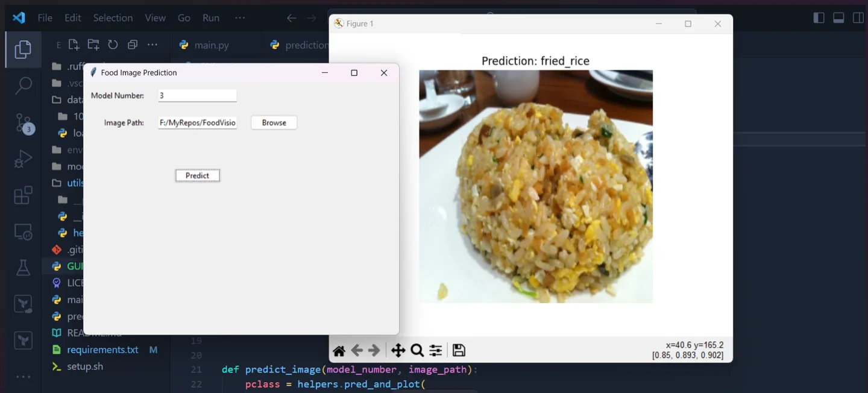Switch to the prediction editor tab

click(298, 45)
